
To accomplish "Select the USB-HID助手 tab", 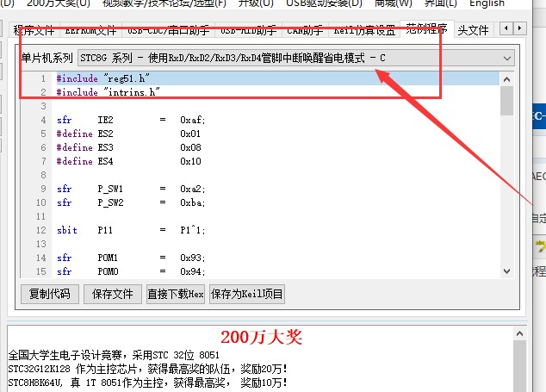I will pyautogui.click(x=248, y=30).
